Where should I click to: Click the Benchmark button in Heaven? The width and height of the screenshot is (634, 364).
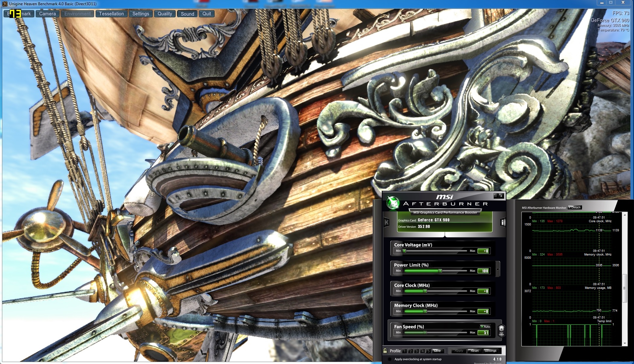coord(19,14)
